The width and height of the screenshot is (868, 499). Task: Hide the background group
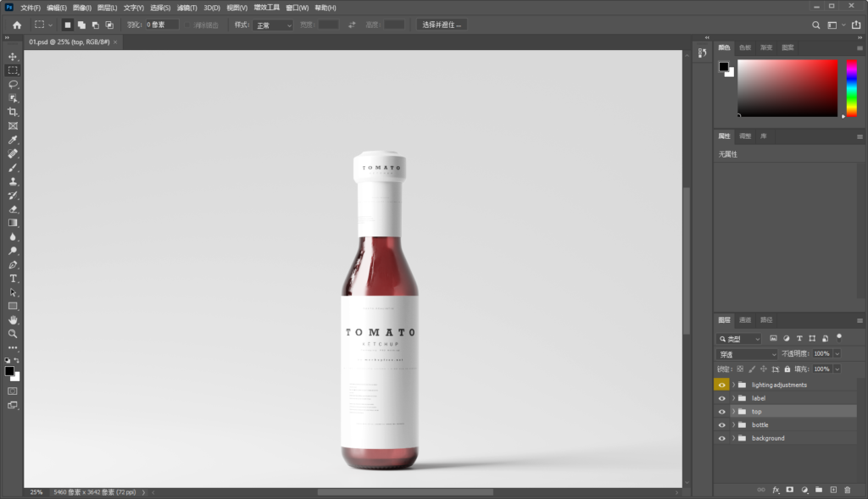tap(722, 438)
